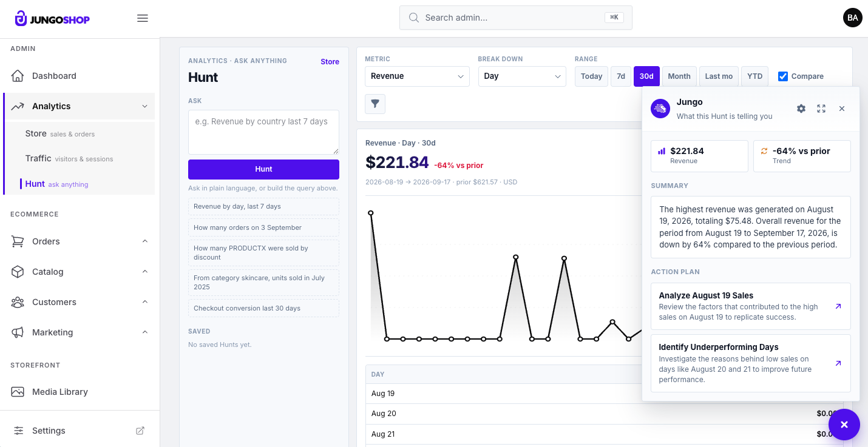Choose suggestion How many PRODUCTX were sold
Screen dimensions: 868x447
click(263, 253)
